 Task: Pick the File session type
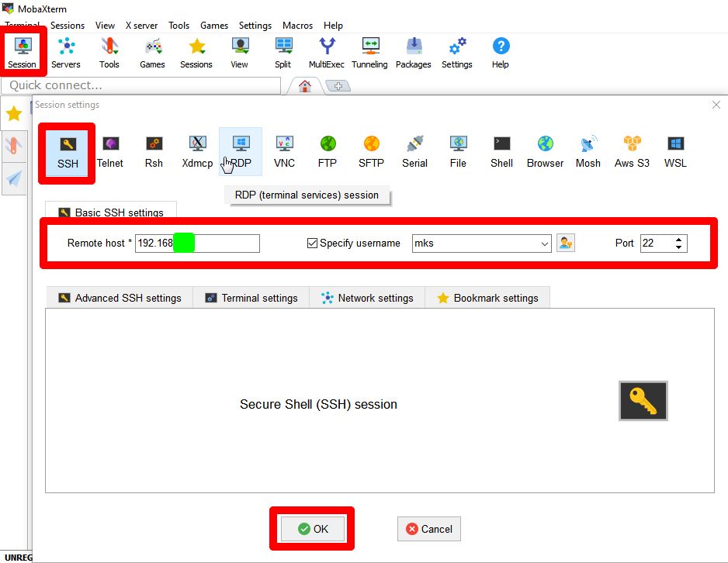458,152
